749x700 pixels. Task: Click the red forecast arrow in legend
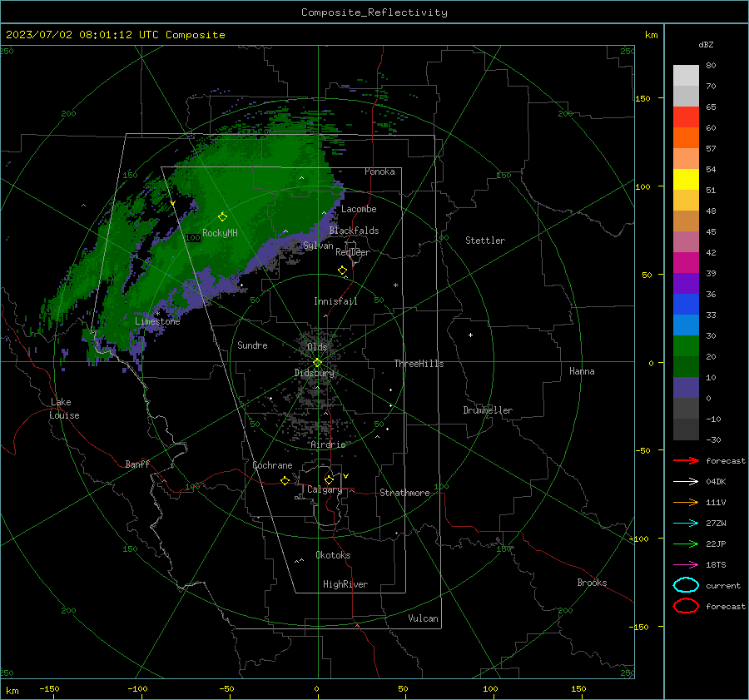686,460
